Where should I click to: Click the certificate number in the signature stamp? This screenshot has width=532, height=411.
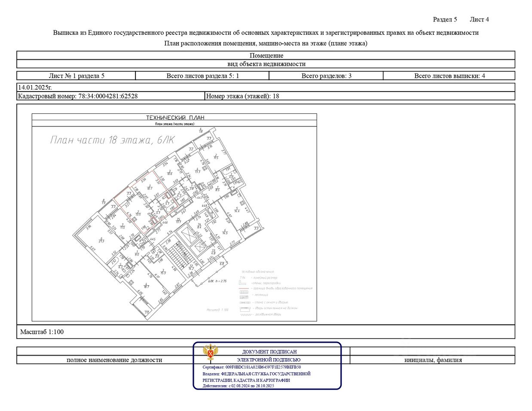(251, 368)
